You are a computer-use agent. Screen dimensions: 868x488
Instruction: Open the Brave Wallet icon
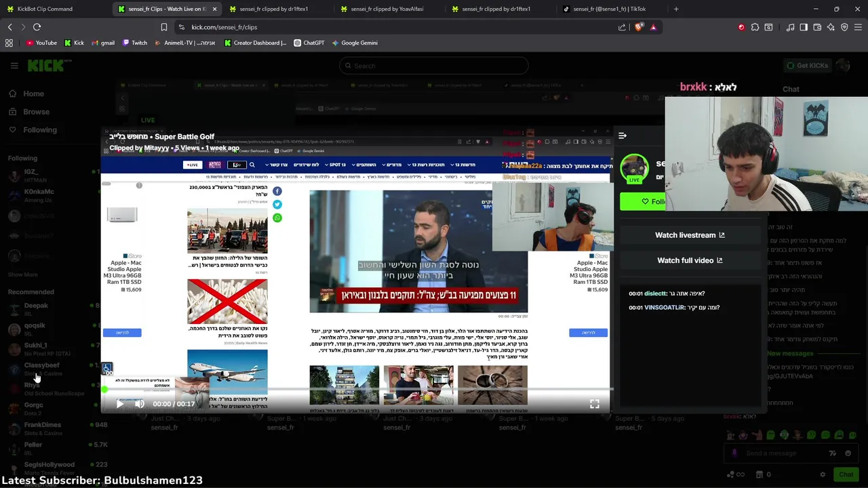pyautogui.click(x=817, y=27)
